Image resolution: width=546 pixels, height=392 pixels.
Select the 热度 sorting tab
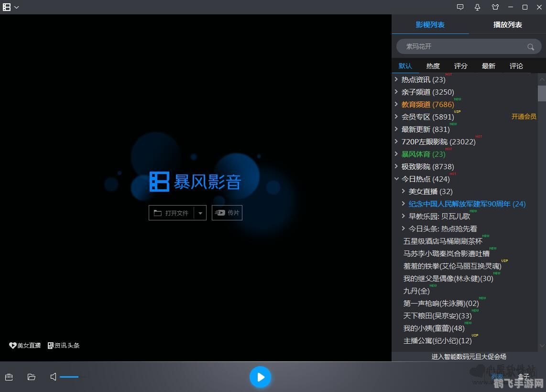433,66
